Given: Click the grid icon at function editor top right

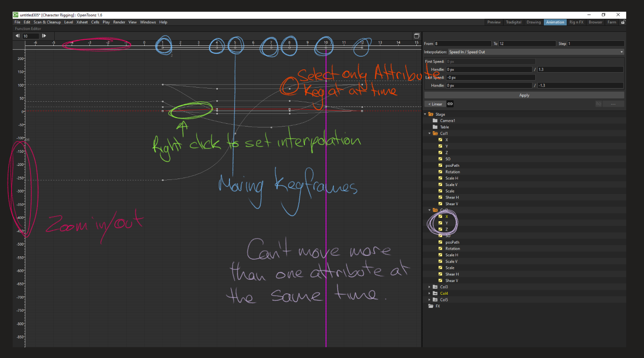Looking at the screenshot, I should [416, 35].
